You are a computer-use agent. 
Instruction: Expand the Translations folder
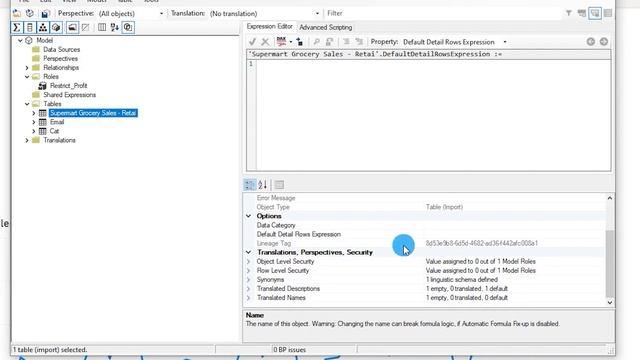27,140
